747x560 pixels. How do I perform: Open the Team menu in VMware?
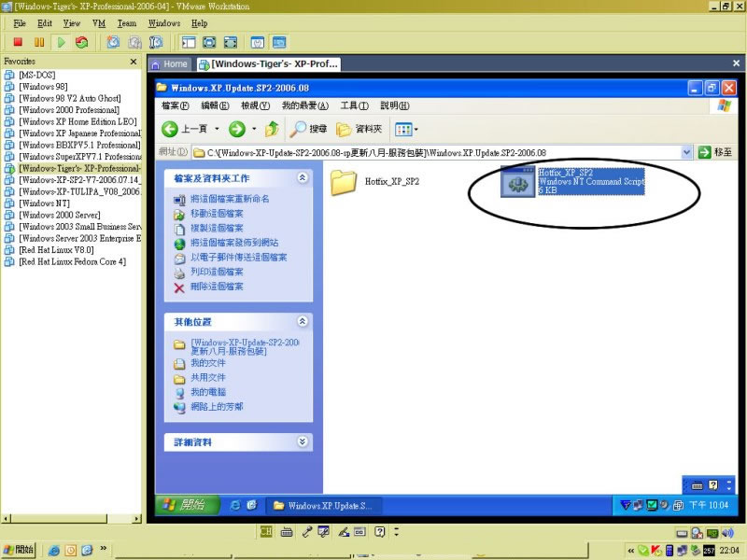pyautogui.click(x=127, y=23)
